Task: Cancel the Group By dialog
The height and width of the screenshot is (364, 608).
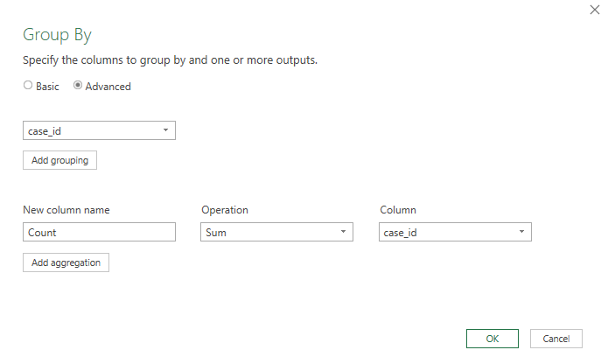Action: [x=556, y=339]
